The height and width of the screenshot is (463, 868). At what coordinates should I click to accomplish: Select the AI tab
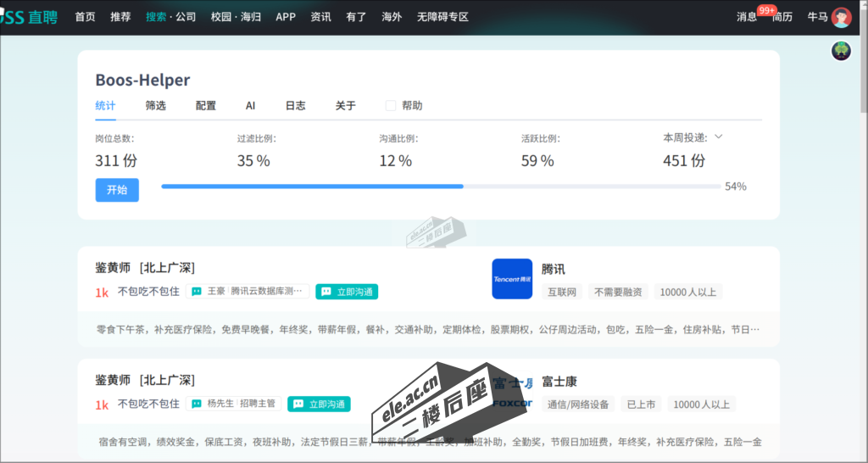[250, 106]
